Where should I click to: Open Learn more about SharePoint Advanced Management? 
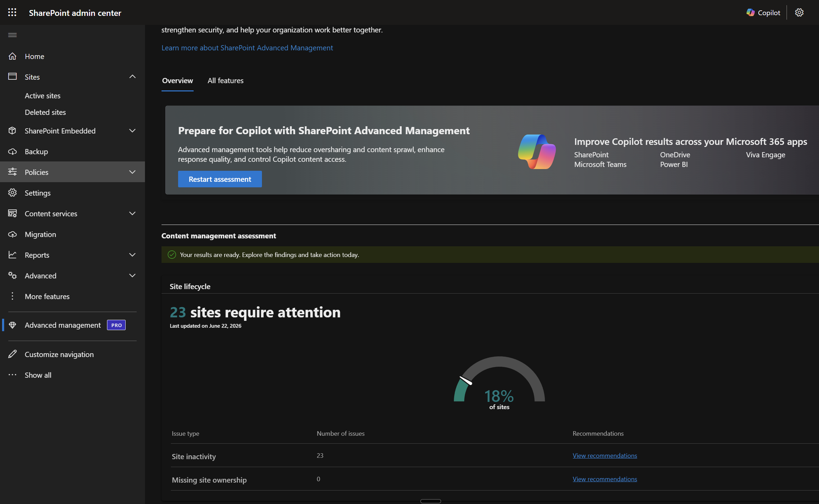pyautogui.click(x=247, y=48)
